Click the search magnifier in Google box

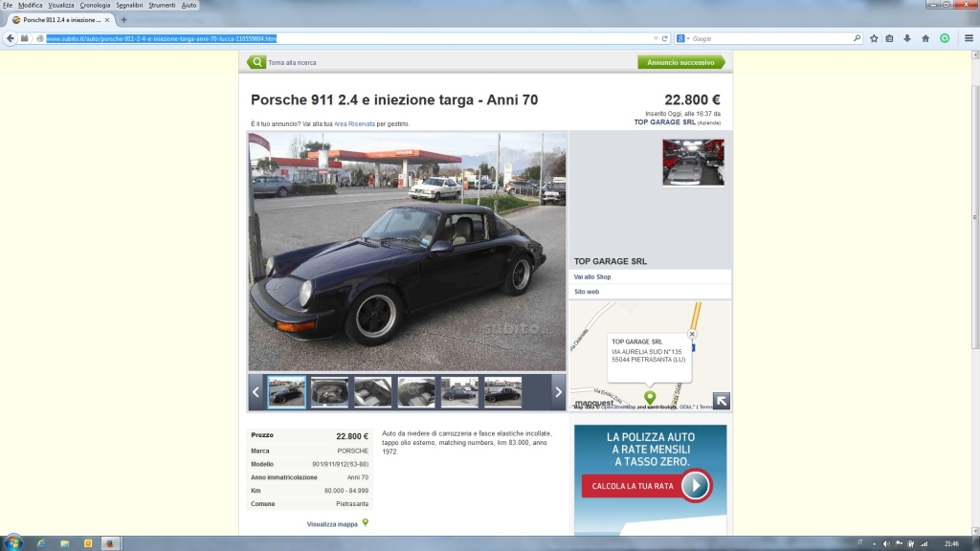click(x=857, y=38)
